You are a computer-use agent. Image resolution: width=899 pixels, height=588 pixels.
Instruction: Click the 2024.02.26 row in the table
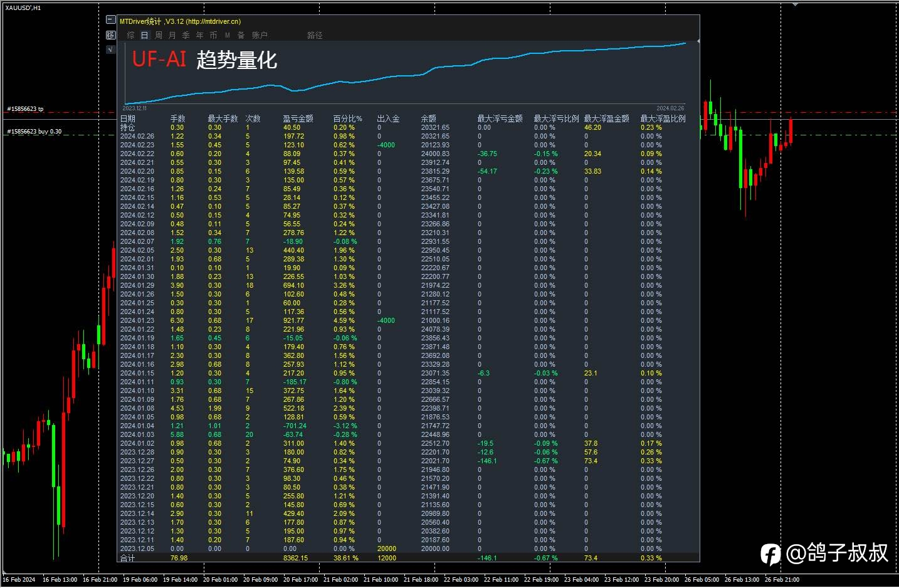pyautogui.click(x=137, y=136)
